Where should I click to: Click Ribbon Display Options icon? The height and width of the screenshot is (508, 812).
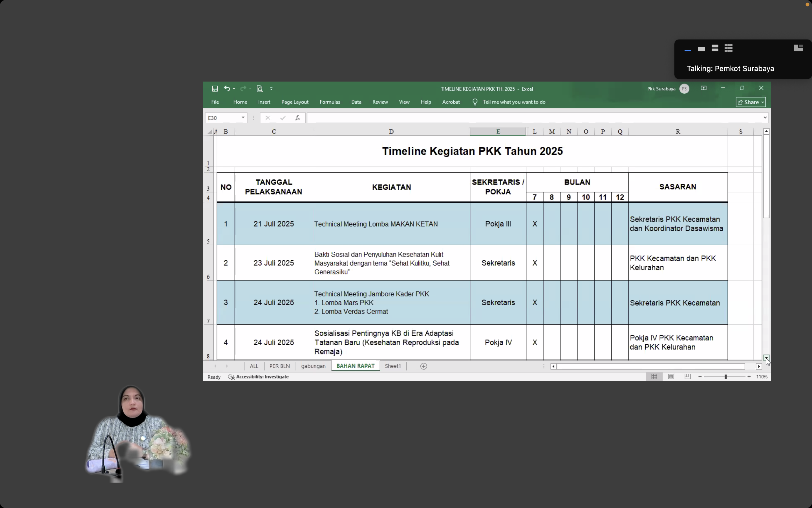coord(704,88)
